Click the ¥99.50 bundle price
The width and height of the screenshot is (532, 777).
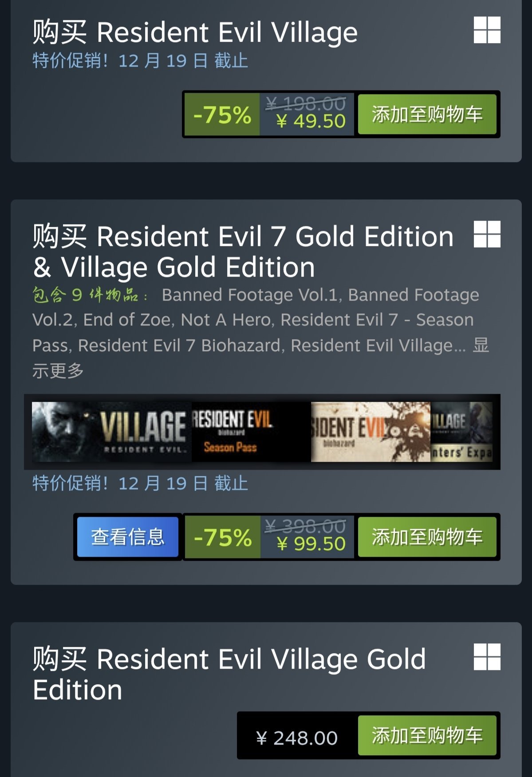click(311, 544)
